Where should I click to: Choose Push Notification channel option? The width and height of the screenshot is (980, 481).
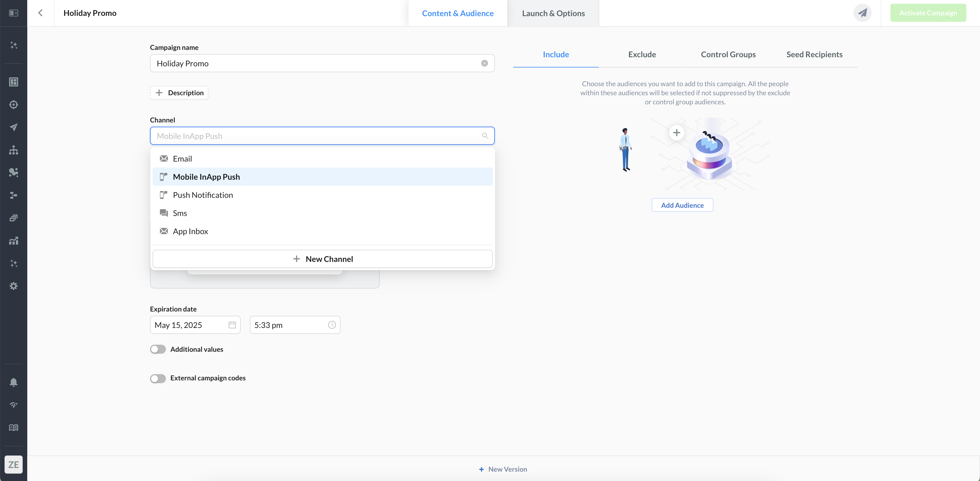pos(203,195)
